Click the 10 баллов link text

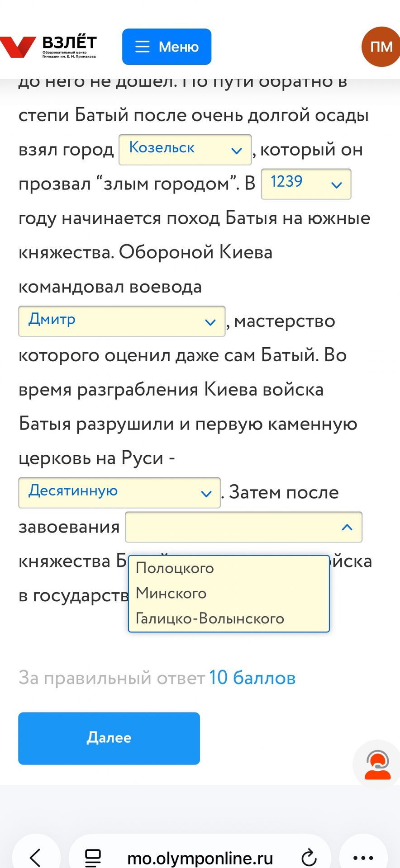click(x=252, y=678)
